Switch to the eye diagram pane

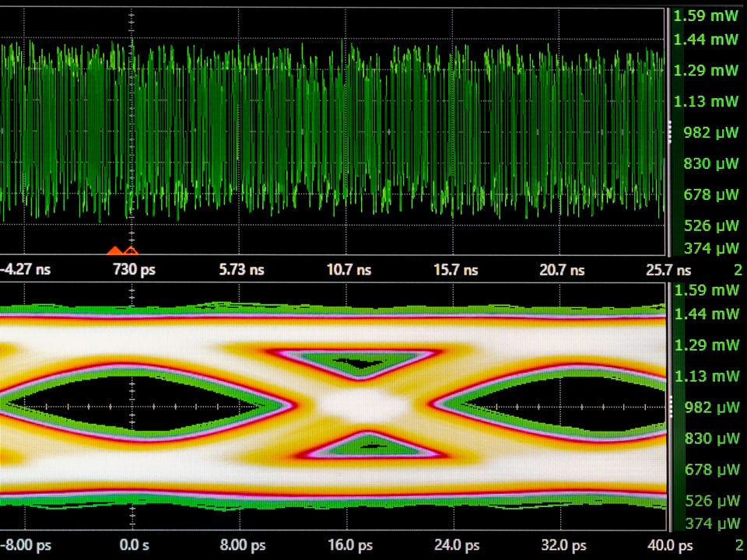coord(335,404)
